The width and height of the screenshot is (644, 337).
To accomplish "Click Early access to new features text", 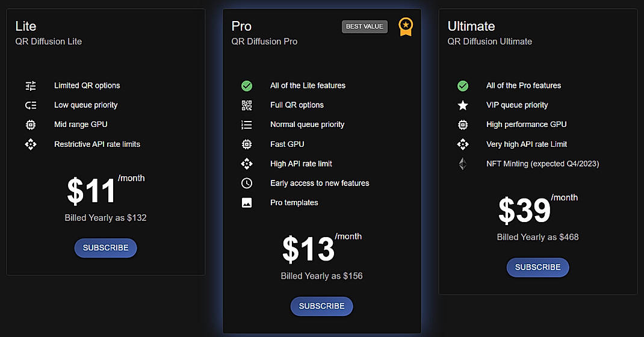I will (320, 183).
